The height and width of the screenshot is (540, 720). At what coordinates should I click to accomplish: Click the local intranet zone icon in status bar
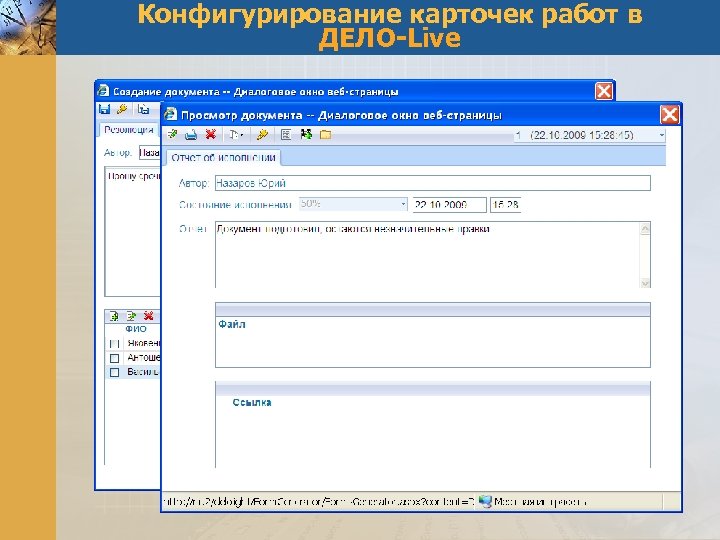pyautogui.click(x=485, y=501)
